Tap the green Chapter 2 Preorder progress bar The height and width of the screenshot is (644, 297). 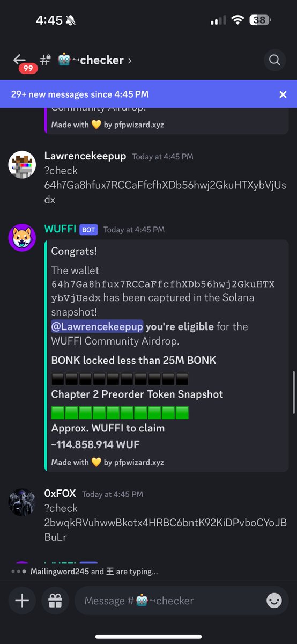120,413
